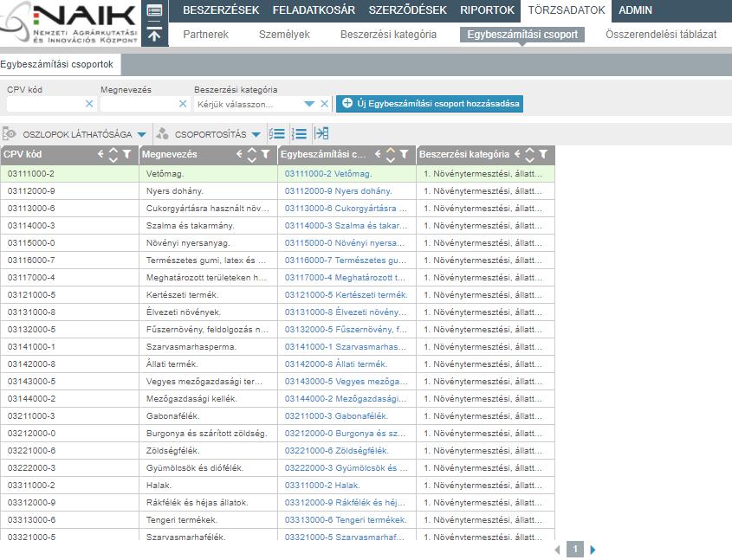Collapse the Egybeszámítási c... column with left arrow
Image resolution: width=732 pixels, height=560 pixels.
click(378, 153)
